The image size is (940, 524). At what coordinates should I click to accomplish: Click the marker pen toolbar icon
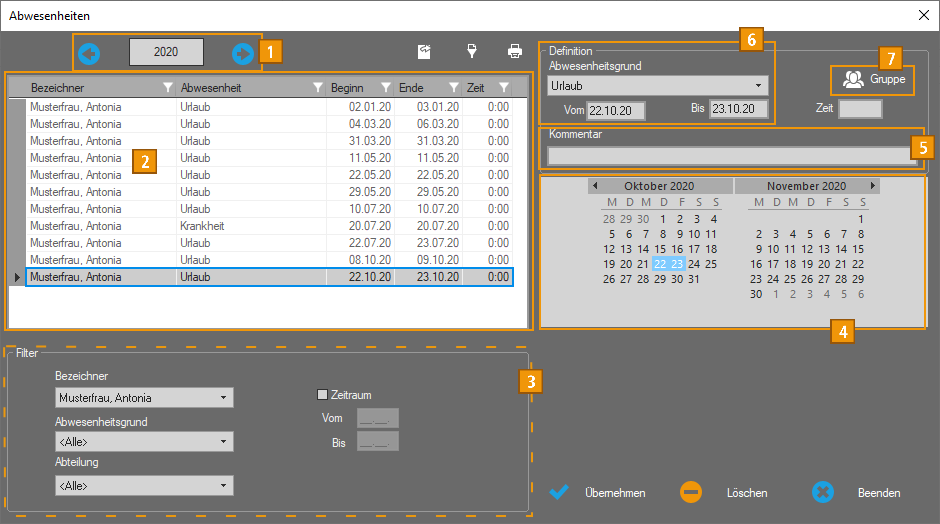471,51
